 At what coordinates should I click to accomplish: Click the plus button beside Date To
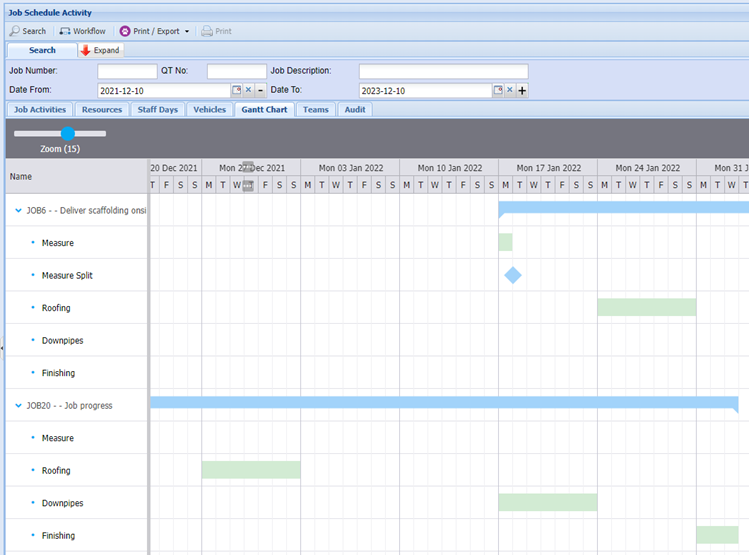tap(522, 91)
